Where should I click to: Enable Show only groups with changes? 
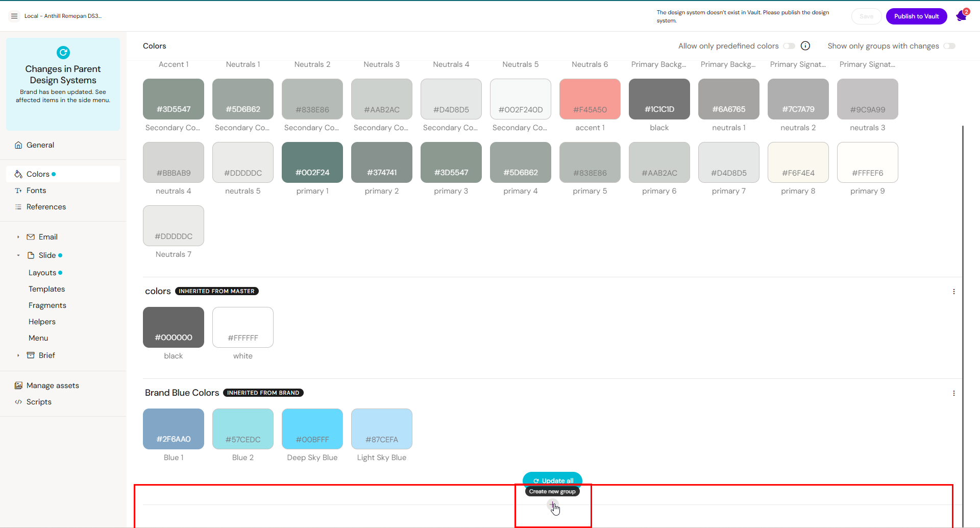pyautogui.click(x=949, y=46)
